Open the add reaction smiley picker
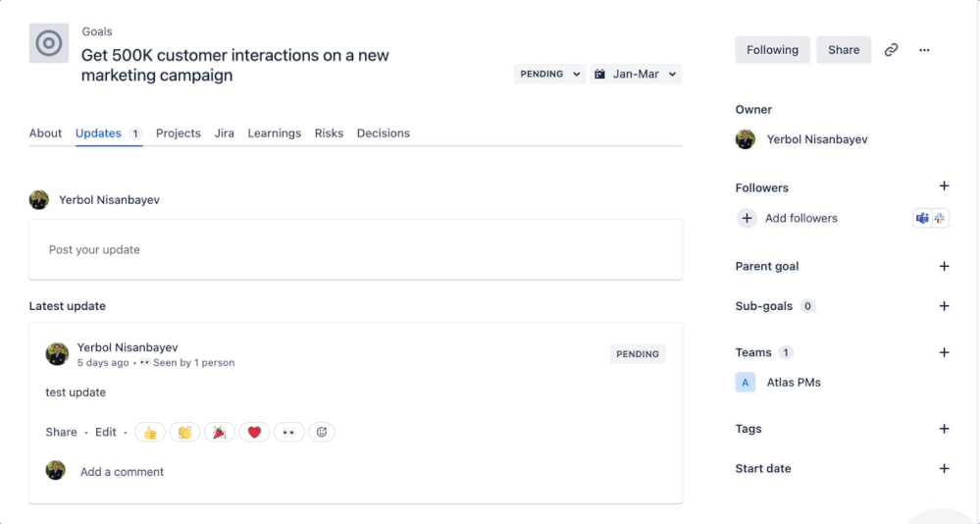980x524 pixels. (322, 432)
